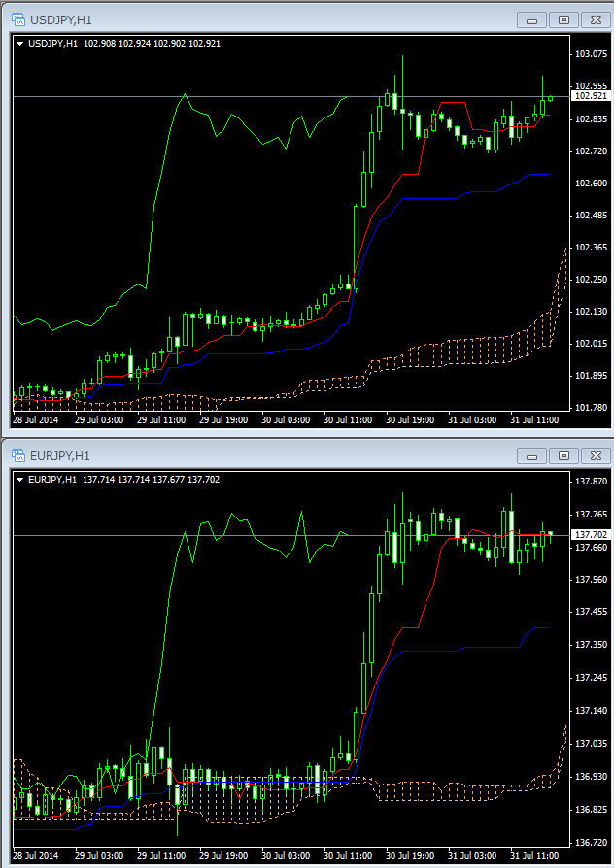This screenshot has height=868, width=614.
Task: Click the 101.780 price on USDJPY scale
Action: tap(591, 408)
